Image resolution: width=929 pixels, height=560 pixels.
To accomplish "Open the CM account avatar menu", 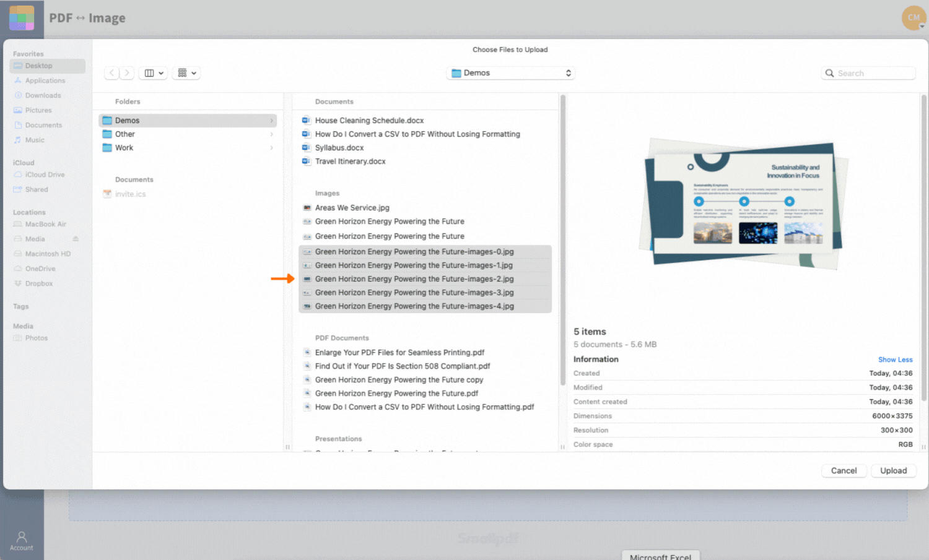I will point(914,18).
